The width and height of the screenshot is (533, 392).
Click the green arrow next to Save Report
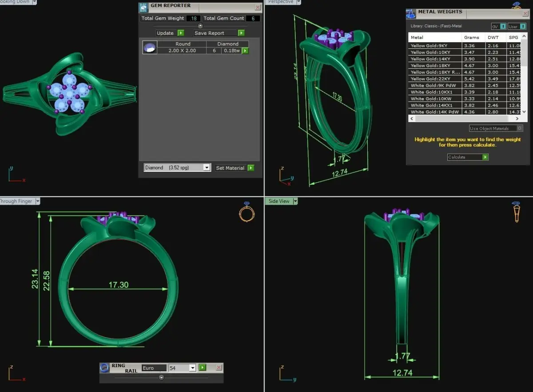pos(241,33)
